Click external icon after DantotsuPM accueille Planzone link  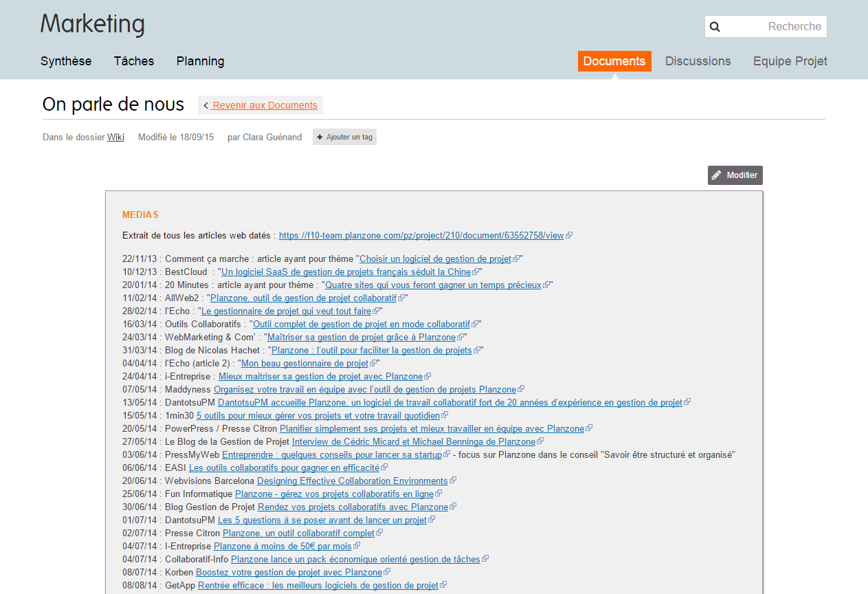coord(687,403)
